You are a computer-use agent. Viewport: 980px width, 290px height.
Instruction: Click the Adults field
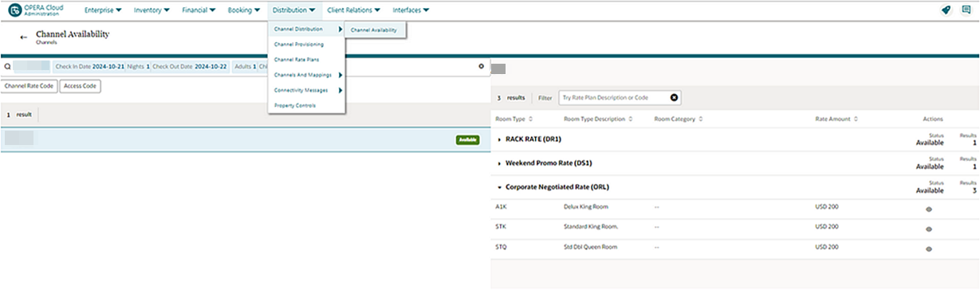point(244,67)
